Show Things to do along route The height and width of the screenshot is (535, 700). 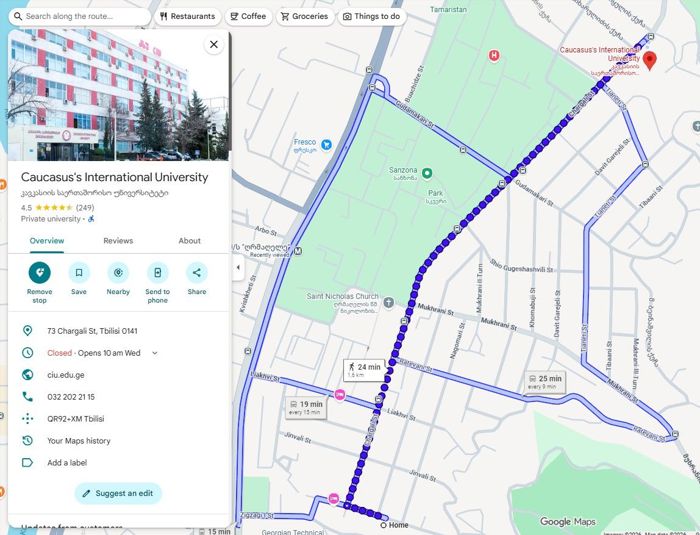[x=371, y=17]
